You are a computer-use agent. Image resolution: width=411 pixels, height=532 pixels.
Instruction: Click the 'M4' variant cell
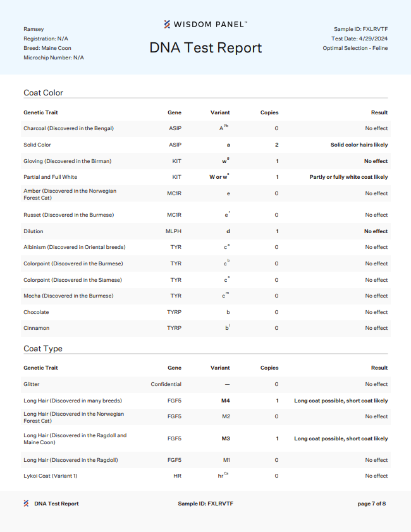226,401
